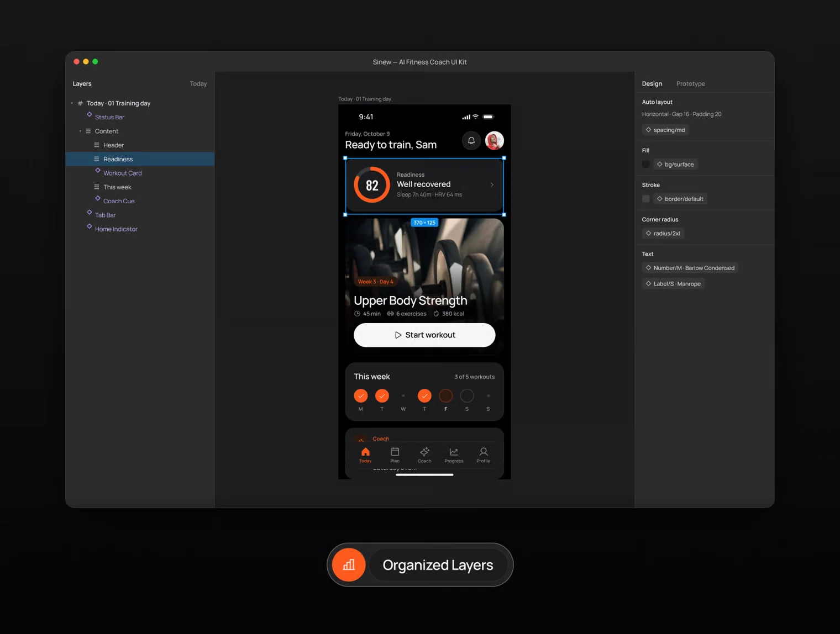
Task: Select the Today home tab icon
Action: tap(365, 452)
